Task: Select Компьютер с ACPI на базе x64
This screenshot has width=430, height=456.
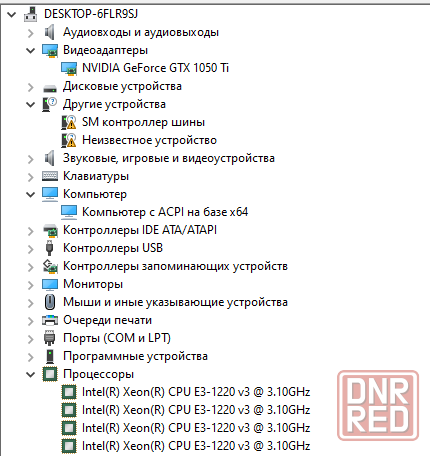Action: [165, 212]
